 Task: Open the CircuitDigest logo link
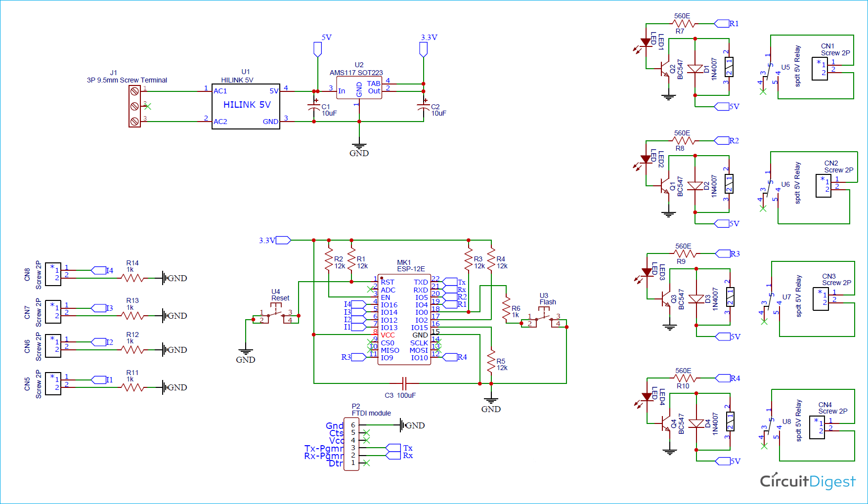coord(808,480)
